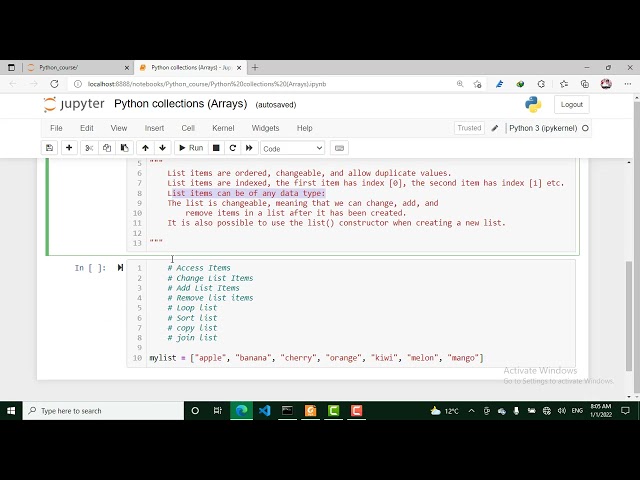Open the notification center icon
Image resolution: width=640 pixels, height=480 pixels.
[x=625, y=411]
